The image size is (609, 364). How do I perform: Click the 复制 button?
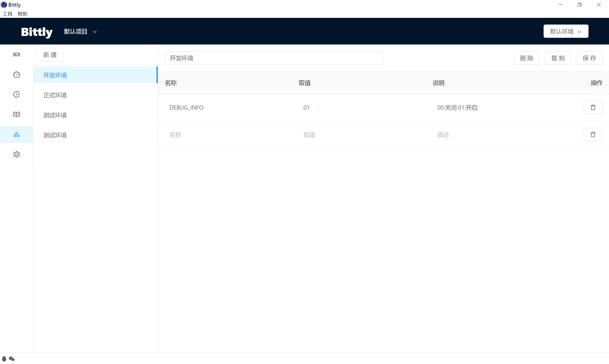pyautogui.click(x=558, y=58)
